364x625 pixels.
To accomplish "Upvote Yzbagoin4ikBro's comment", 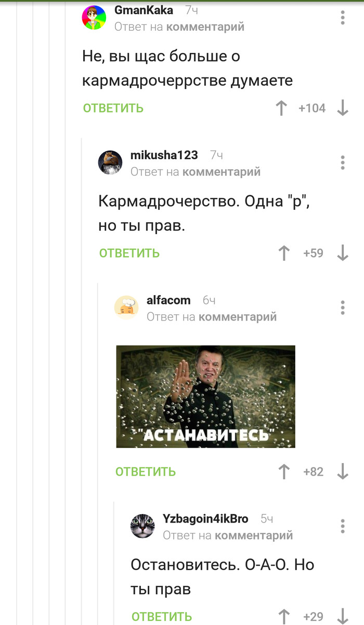I will 284,617.
